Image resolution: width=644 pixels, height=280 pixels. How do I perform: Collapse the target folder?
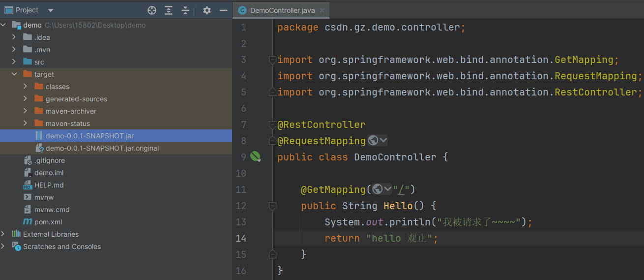[14, 74]
